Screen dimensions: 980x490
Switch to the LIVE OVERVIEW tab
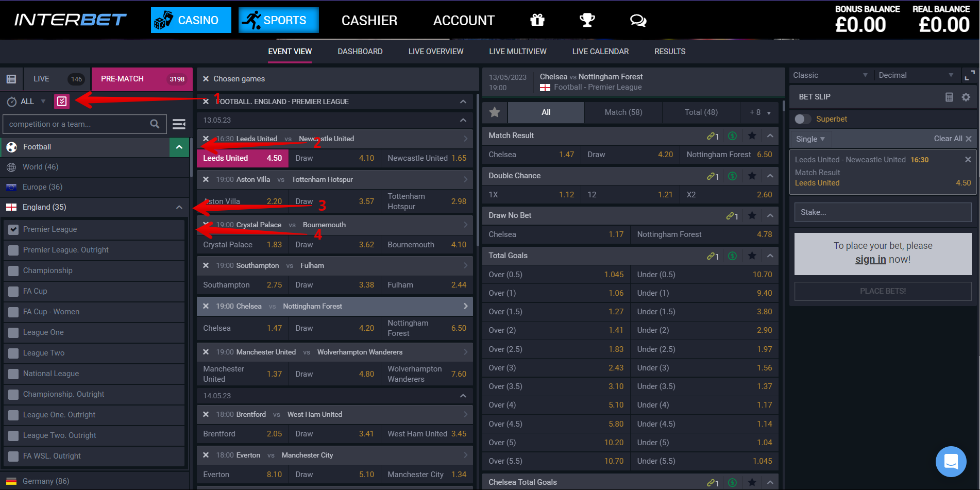tap(436, 52)
